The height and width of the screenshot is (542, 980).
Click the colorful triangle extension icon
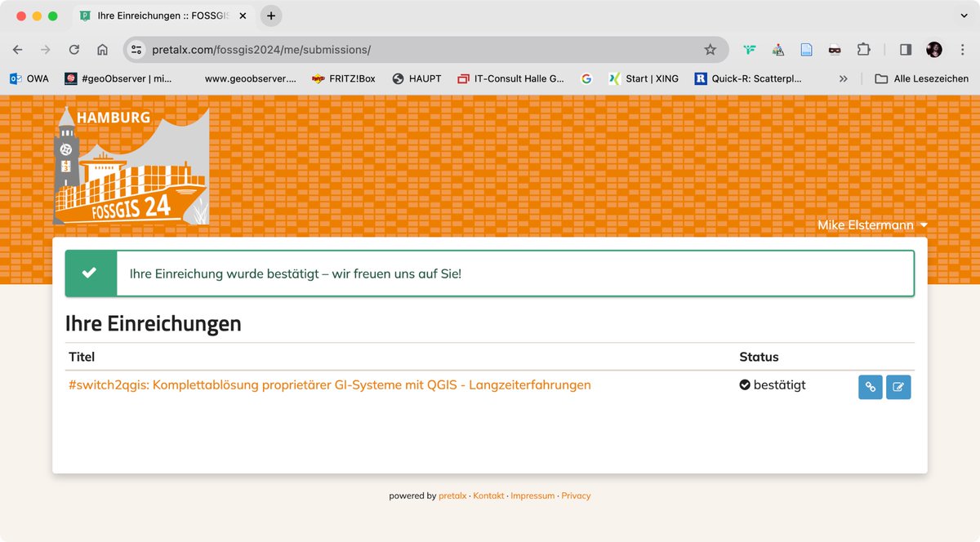tap(778, 50)
